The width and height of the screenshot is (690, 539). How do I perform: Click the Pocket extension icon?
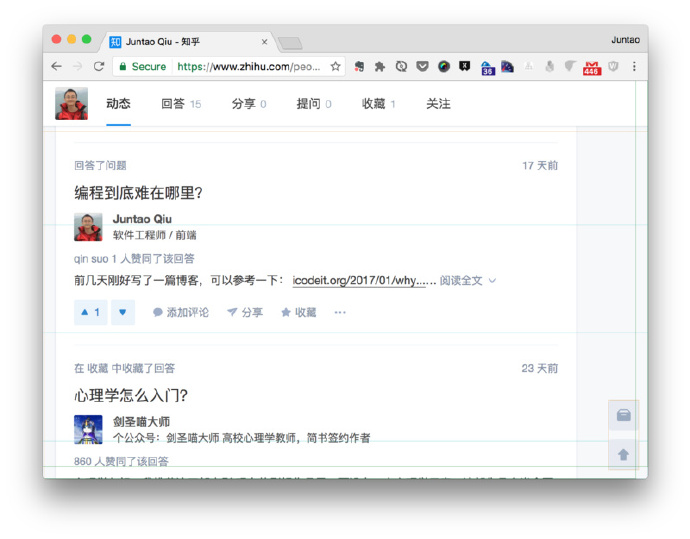pyautogui.click(x=422, y=66)
